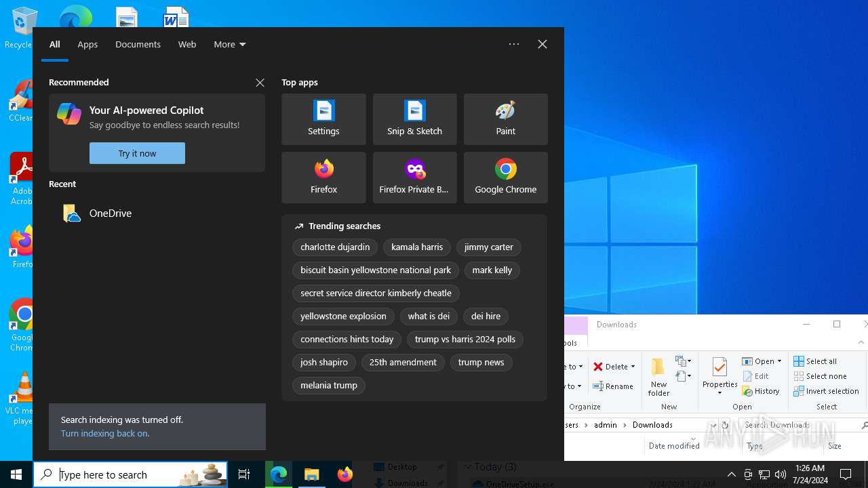Open the Delete dropdown arrow

633,367
